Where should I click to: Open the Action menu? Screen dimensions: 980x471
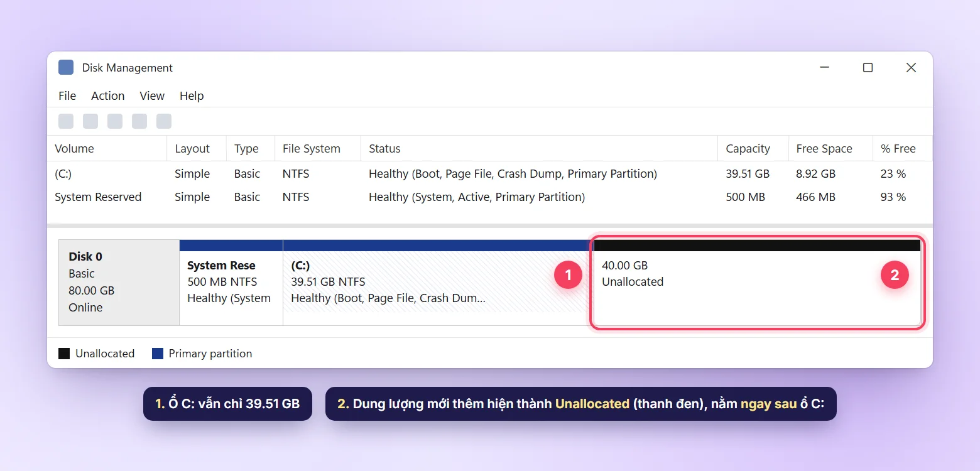[108, 95]
